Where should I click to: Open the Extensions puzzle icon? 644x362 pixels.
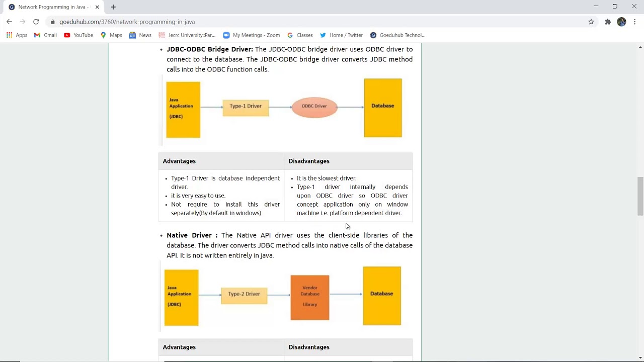click(x=608, y=22)
